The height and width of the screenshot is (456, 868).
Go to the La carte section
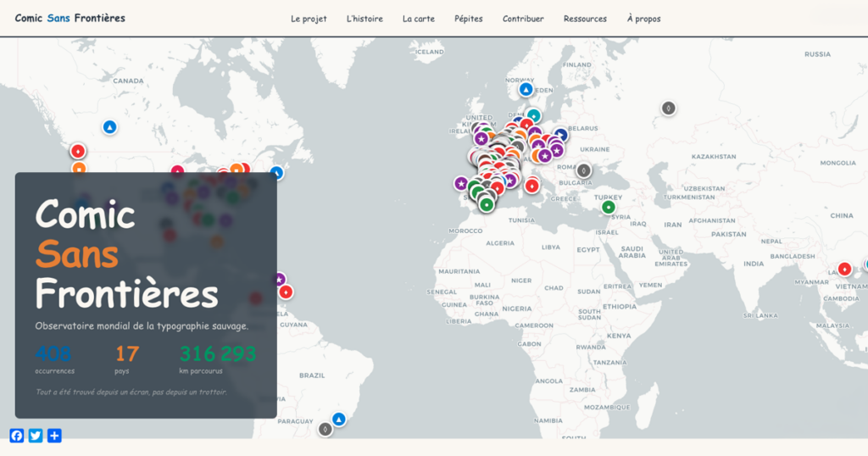coord(418,19)
